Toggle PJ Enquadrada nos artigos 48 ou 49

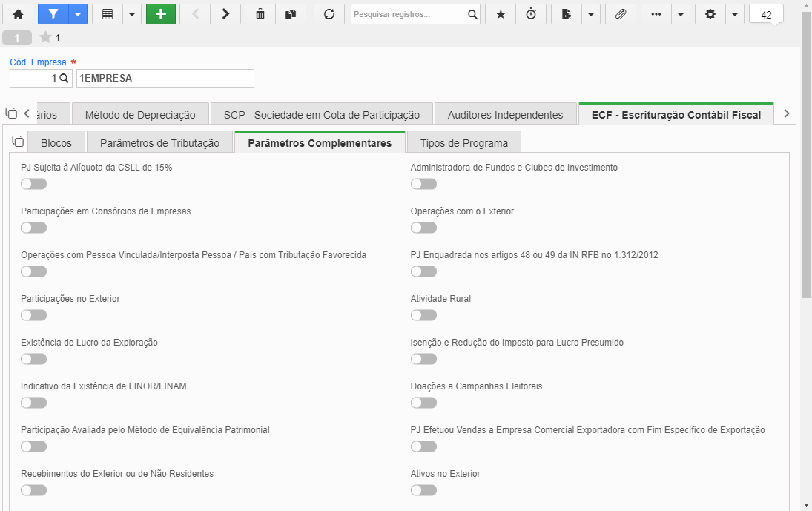[423, 271]
